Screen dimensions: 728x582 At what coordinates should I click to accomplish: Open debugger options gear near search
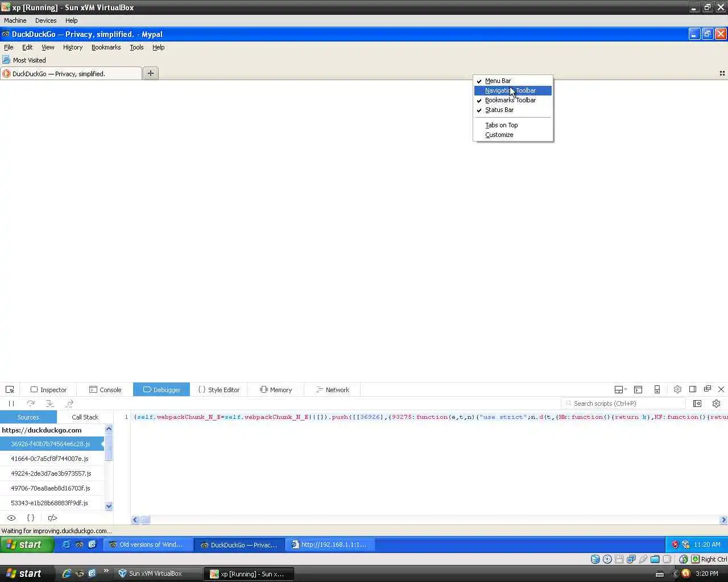717,404
